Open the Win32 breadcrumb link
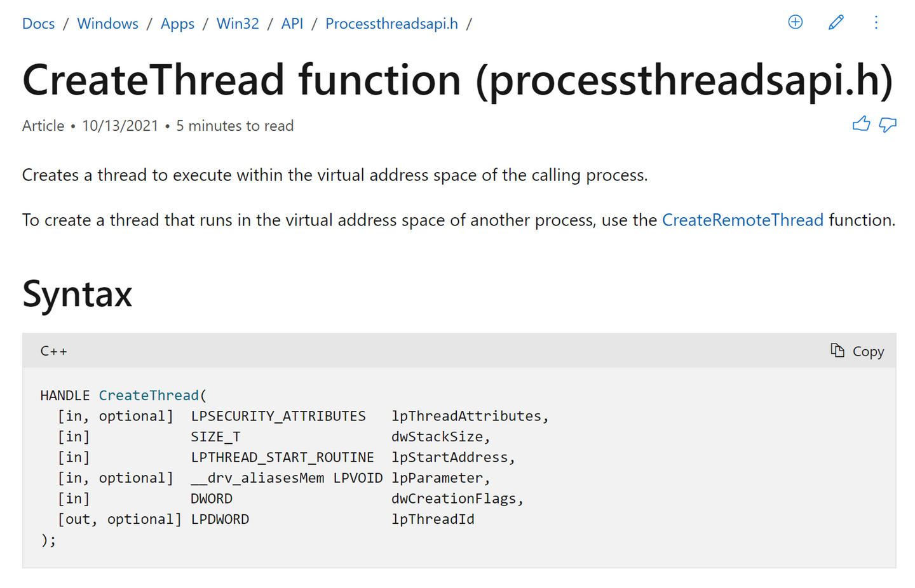This screenshot has height=588, width=915. 238,23
